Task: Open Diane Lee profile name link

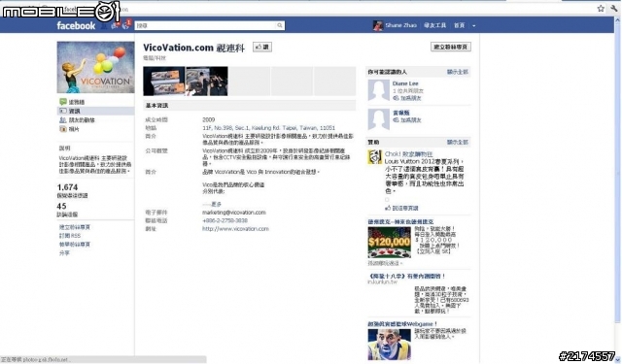Action: (405, 83)
